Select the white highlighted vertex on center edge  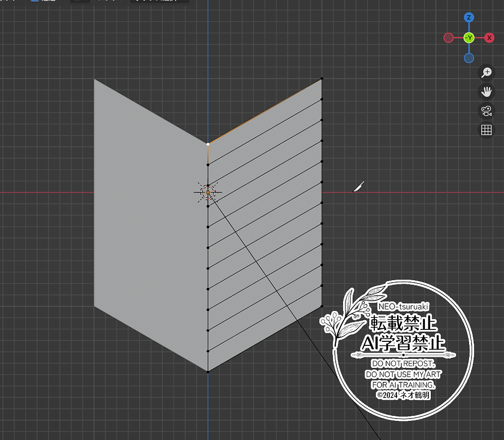pos(208,144)
